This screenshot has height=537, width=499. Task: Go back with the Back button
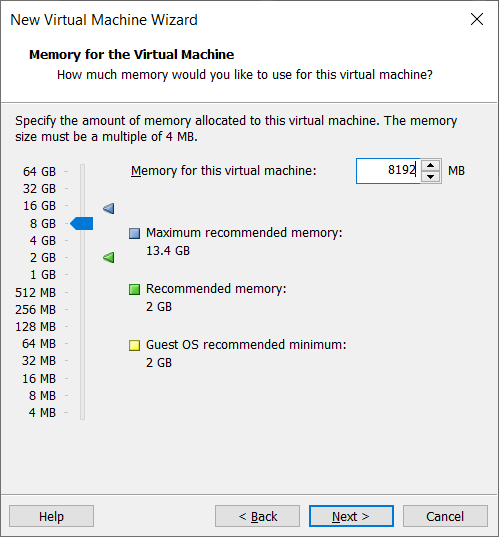257,516
